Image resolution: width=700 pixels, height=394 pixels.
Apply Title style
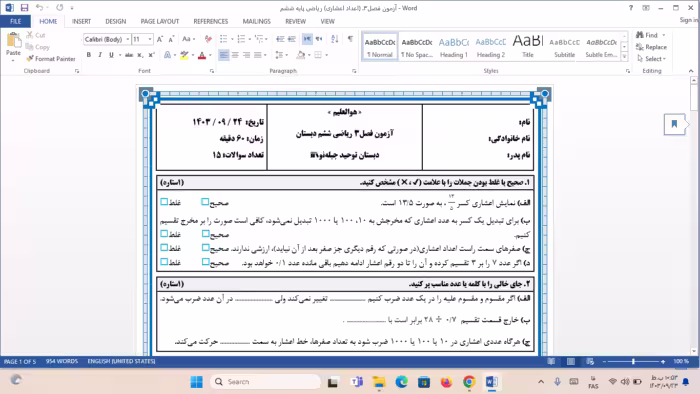(528, 47)
